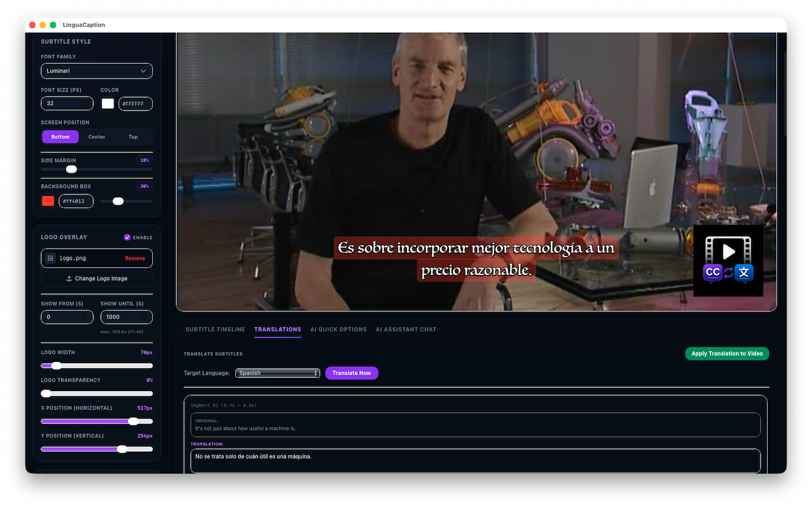This screenshot has width=812, height=508.
Task: Click the 'max: 109.6s (01:49)' hint text
Action: pyautogui.click(x=122, y=332)
